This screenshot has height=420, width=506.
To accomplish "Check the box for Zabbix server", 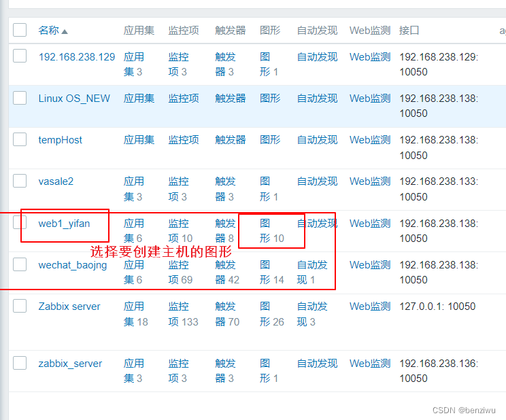I will pos(20,306).
